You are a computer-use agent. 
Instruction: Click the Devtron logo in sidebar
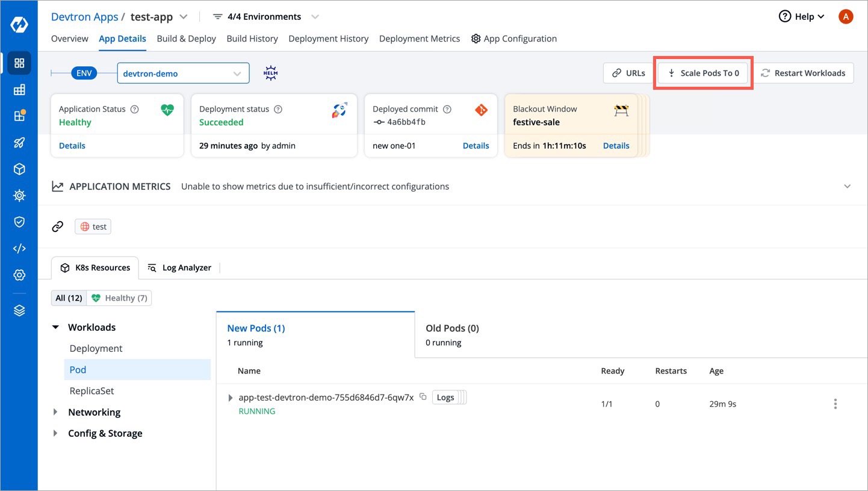19,25
